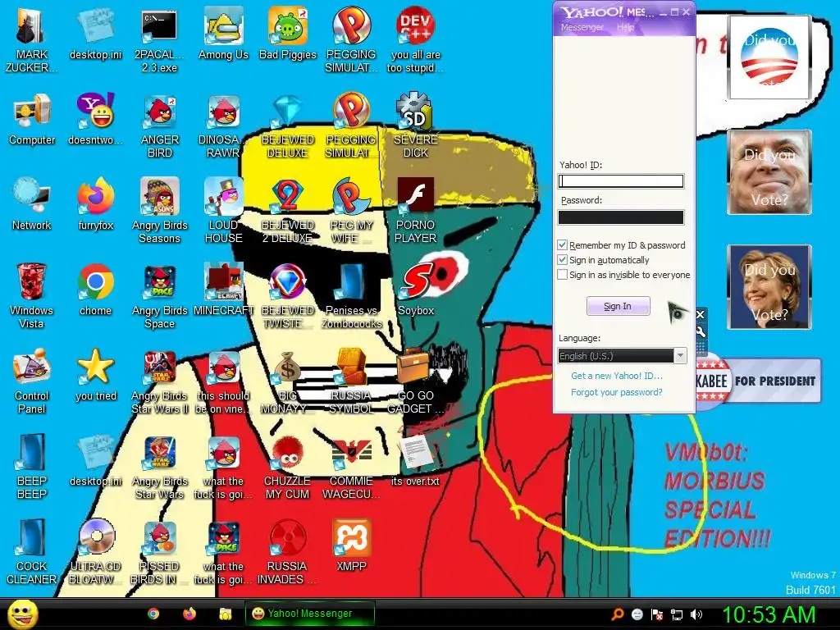Expand the Language dropdown

tap(680, 356)
